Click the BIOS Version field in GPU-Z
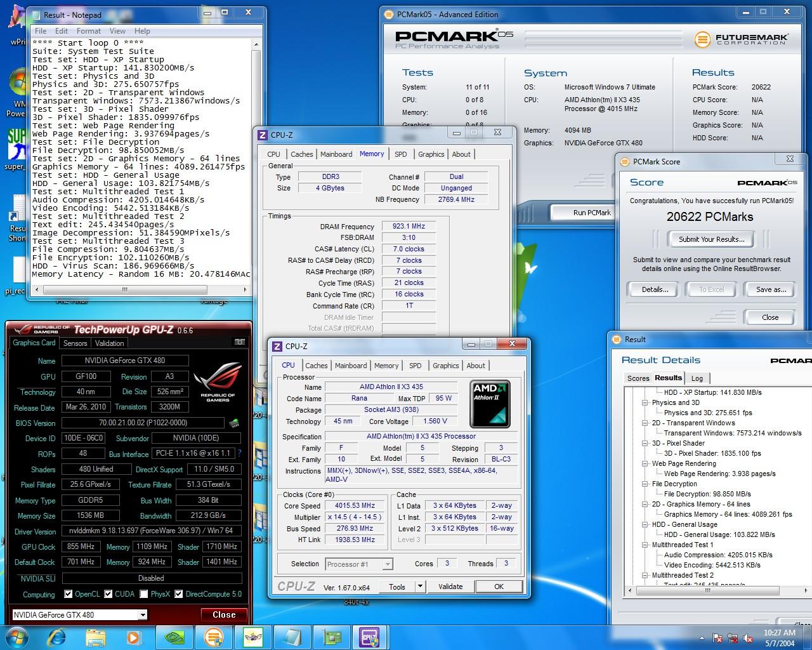This screenshot has width=812, height=650. (x=143, y=423)
